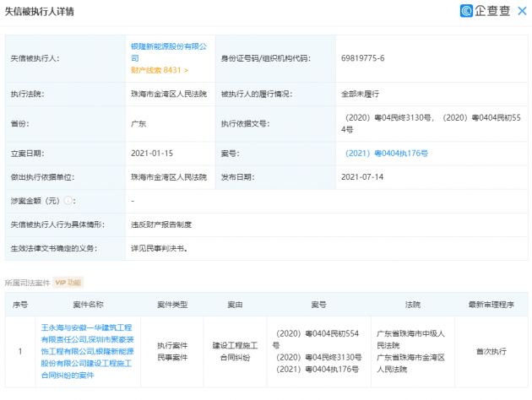Image resolution: width=532 pixels, height=400 pixels.
Task: Select organization code 69819775-6
Action: 363,58
